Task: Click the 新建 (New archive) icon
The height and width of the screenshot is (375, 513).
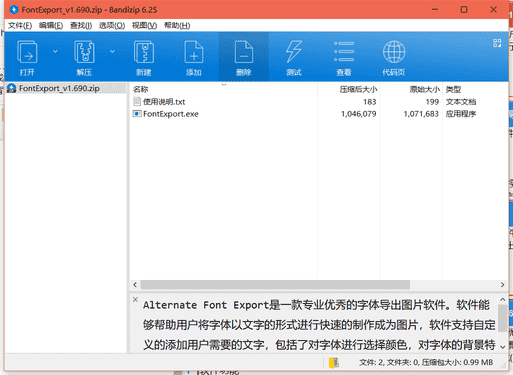Action: pos(144,52)
